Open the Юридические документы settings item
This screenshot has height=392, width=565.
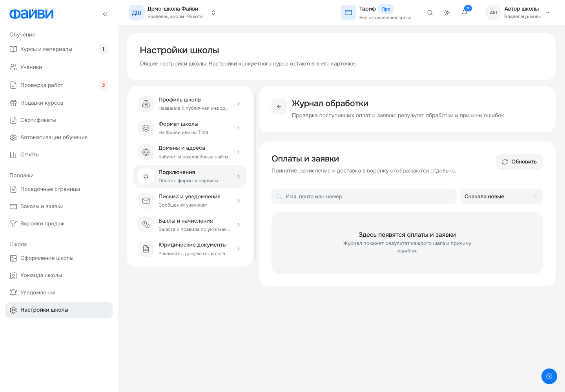190,249
